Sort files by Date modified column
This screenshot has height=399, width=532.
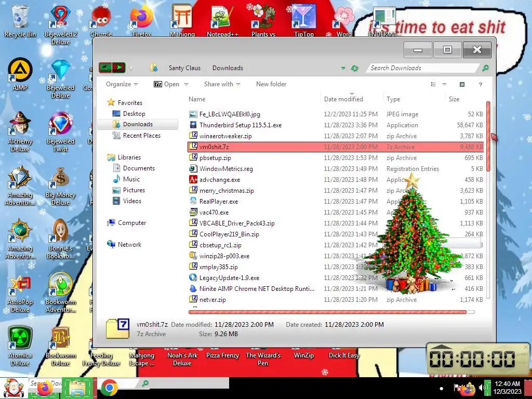point(343,99)
